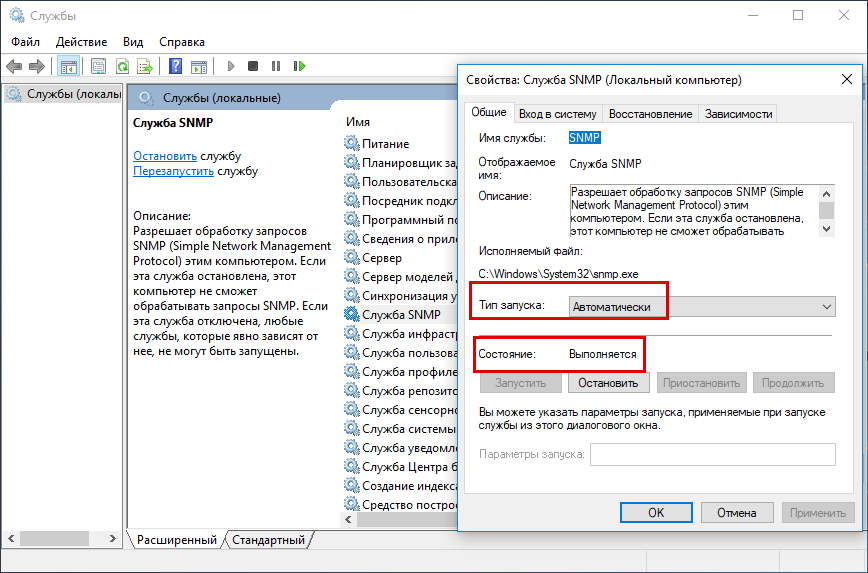Click OK in the properties dialog

point(656,513)
